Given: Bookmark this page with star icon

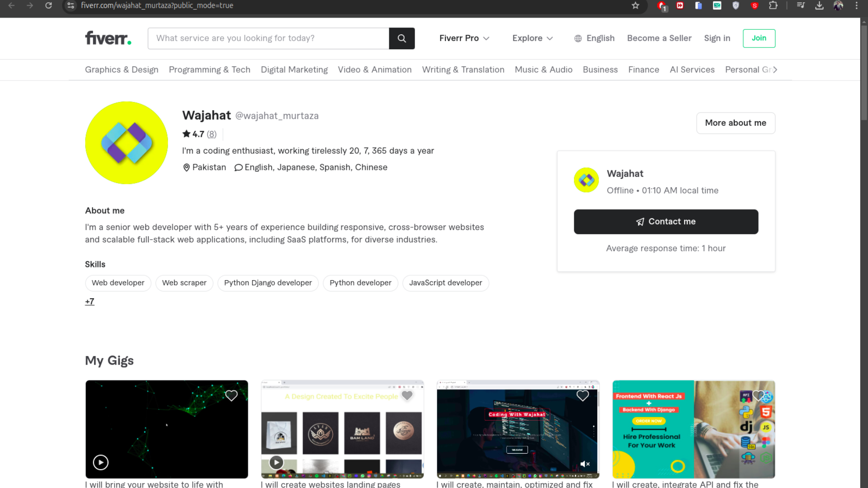Looking at the screenshot, I should pyautogui.click(x=635, y=5).
